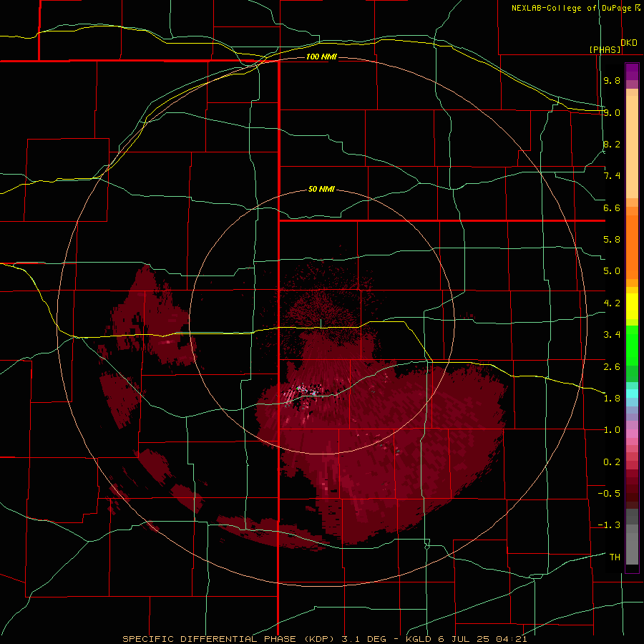The width and height of the screenshot is (644, 644).
Task: Click the 0.2 scale value
Action: 612,462
